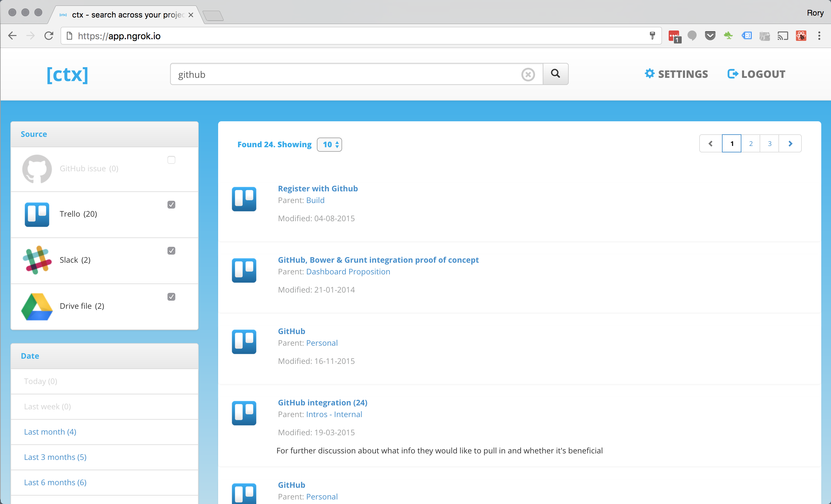Close the ctx browser tab
The width and height of the screenshot is (831, 504).
pos(191,15)
